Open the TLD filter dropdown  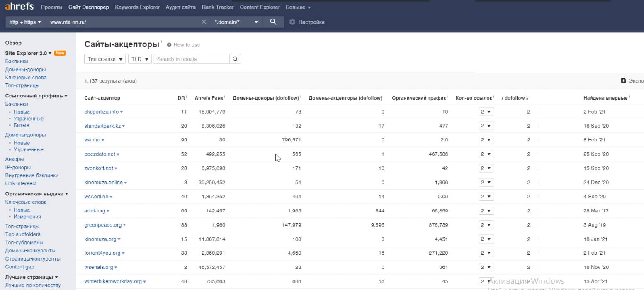tap(140, 59)
